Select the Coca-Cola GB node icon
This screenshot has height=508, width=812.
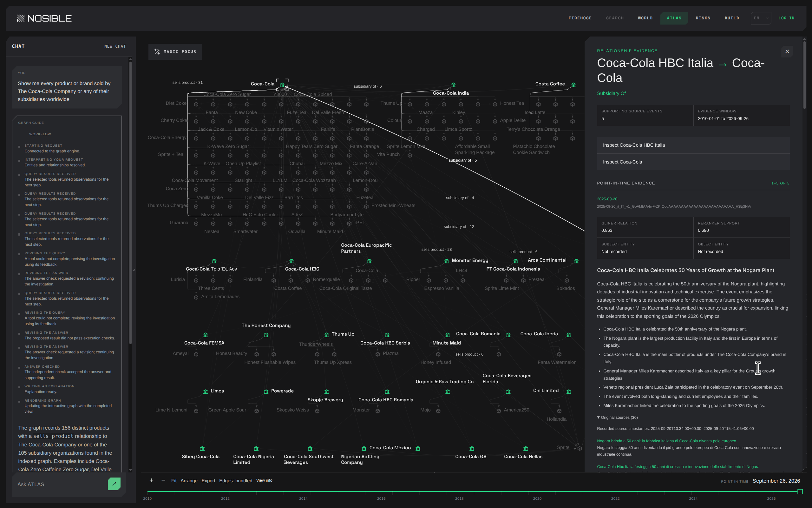pos(472,449)
